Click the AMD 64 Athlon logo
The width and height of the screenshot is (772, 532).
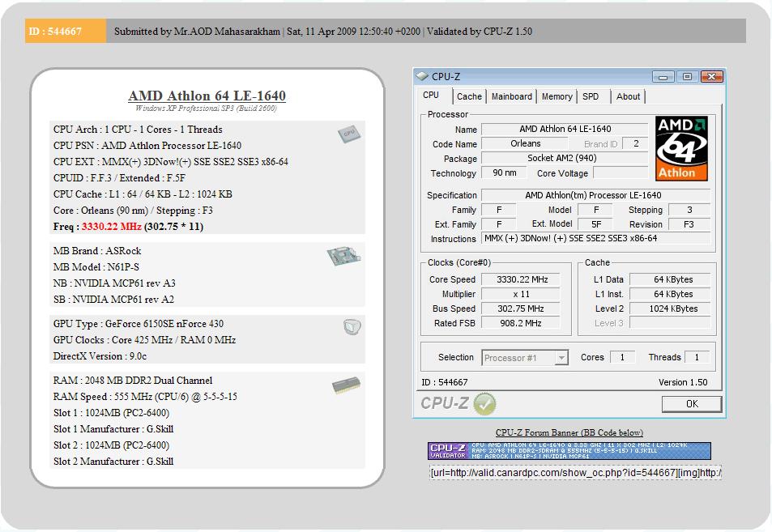tap(681, 148)
